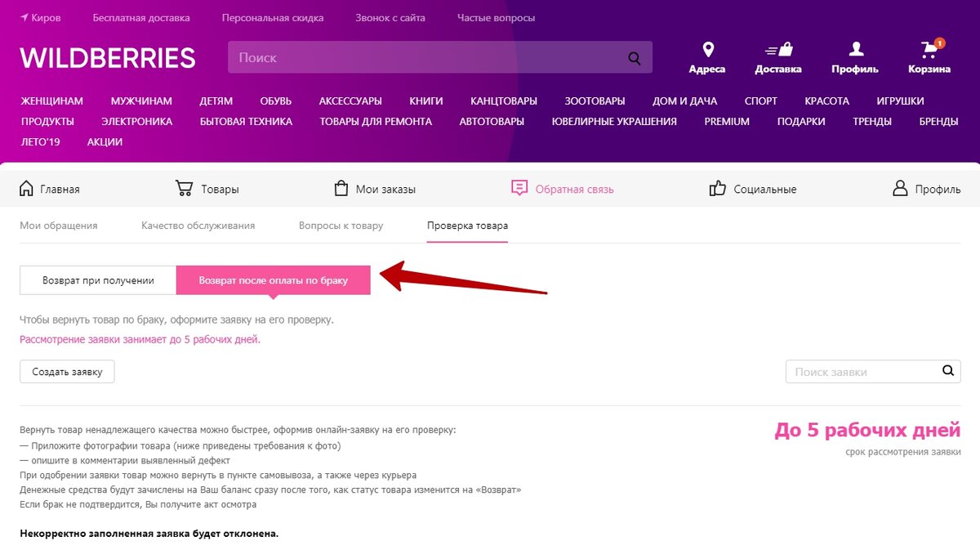The width and height of the screenshot is (980, 550).
Task: Click the thumbs-up icon for Социальные
Action: pos(718,189)
